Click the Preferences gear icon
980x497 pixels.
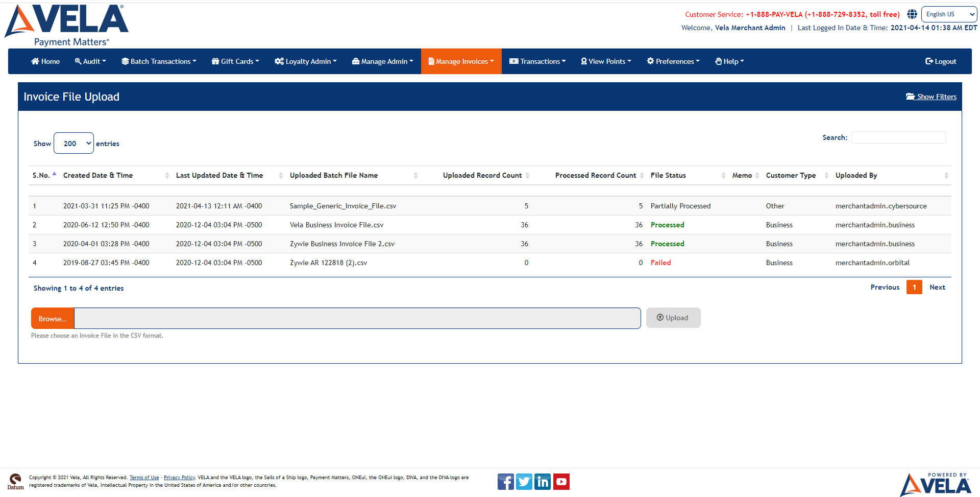(650, 61)
